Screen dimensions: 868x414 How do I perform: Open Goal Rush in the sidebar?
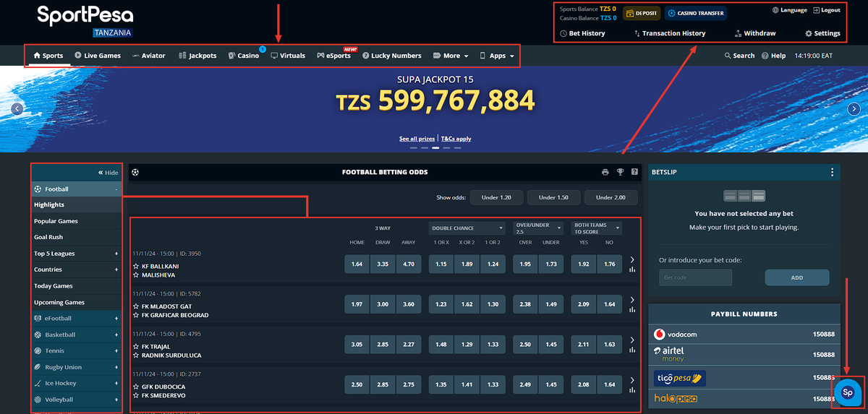coord(76,237)
